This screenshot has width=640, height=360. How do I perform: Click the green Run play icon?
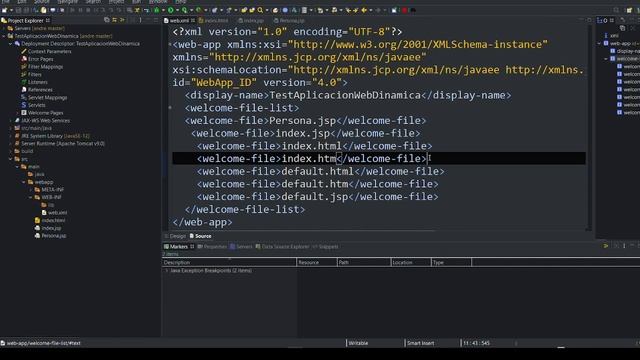[171, 10]
